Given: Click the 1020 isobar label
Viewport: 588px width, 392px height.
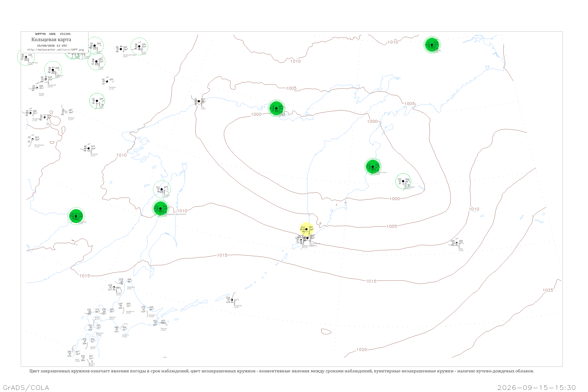Looking at the screenshot, I should (x=361, y=349).
